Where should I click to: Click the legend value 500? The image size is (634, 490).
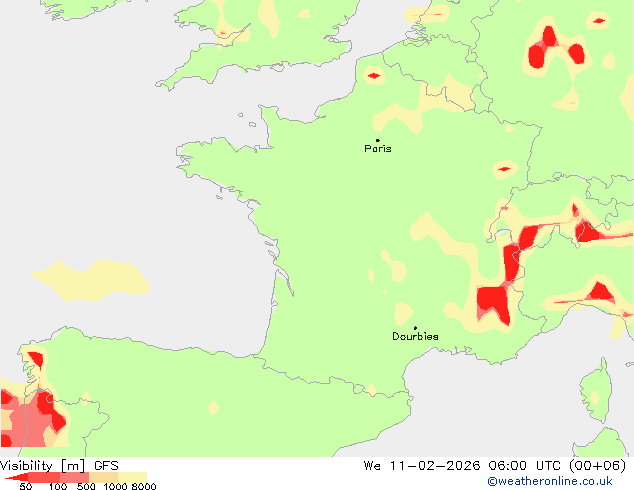coord(86,486)
